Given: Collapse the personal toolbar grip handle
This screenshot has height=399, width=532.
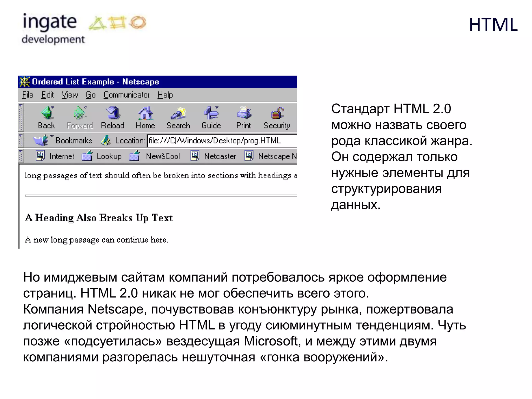Looking at the screenshot, I should pyautogui.click(x=21, y=156).
